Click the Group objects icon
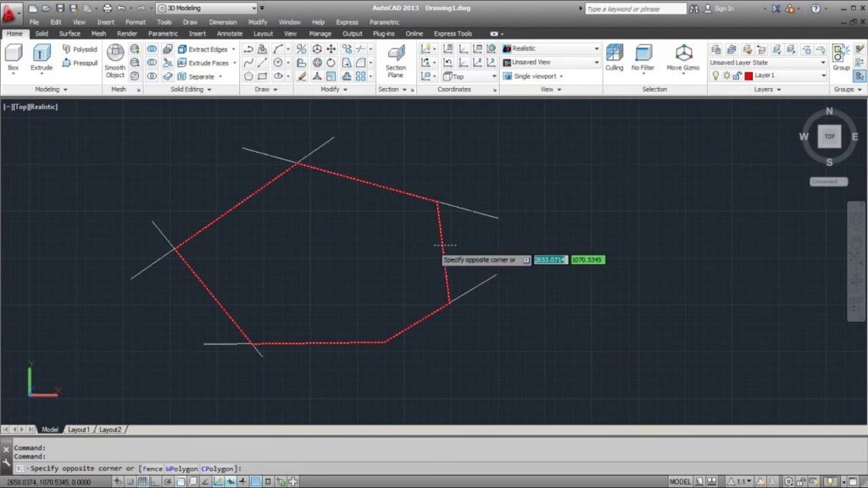Screen dimensions: 868x488 [840, 56]
